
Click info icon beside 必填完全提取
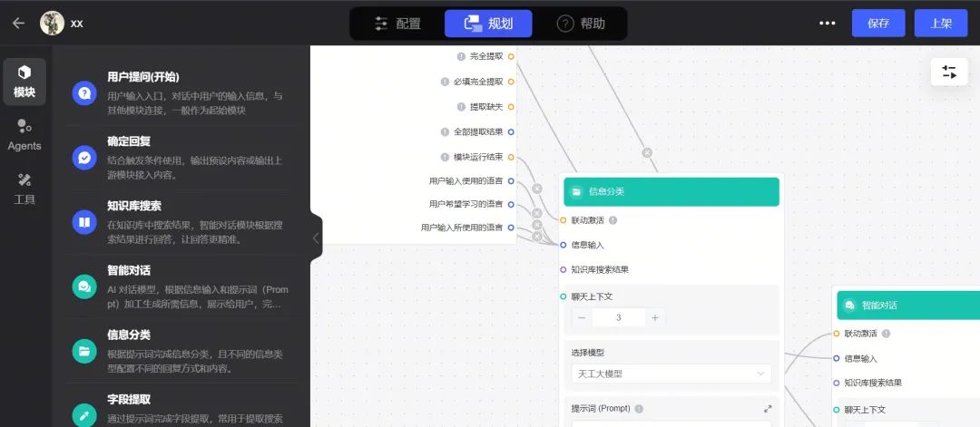(445, 82)
